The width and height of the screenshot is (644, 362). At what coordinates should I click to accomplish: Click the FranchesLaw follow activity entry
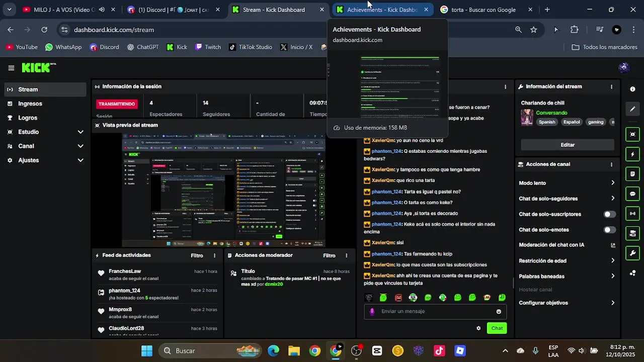[x=158, y=275]
